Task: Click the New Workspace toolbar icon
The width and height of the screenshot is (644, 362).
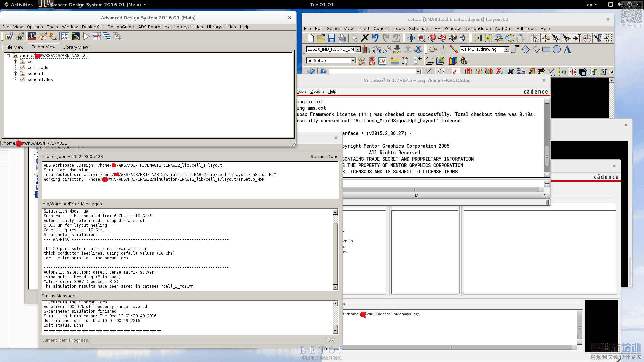Action: 9,36
